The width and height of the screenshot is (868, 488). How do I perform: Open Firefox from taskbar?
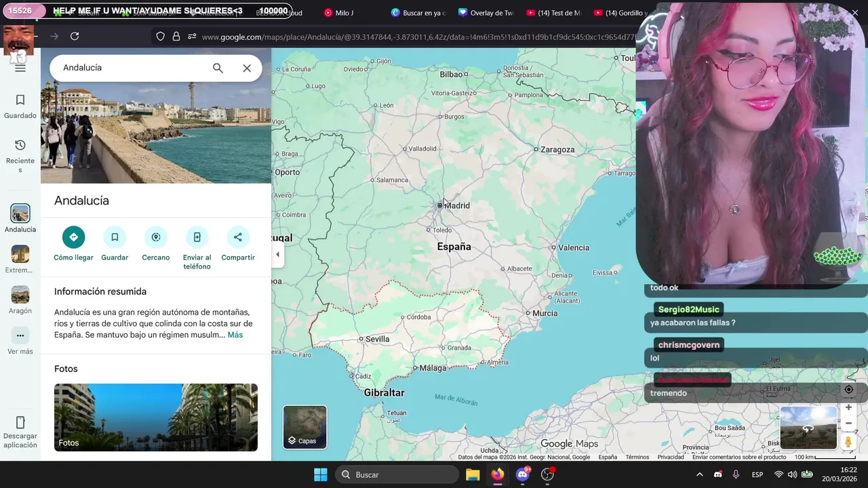point(498,474)
